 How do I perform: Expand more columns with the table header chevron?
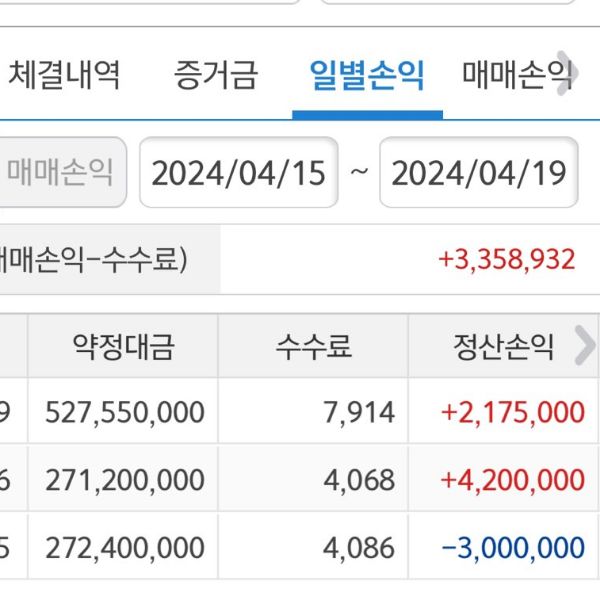(585, 347)
